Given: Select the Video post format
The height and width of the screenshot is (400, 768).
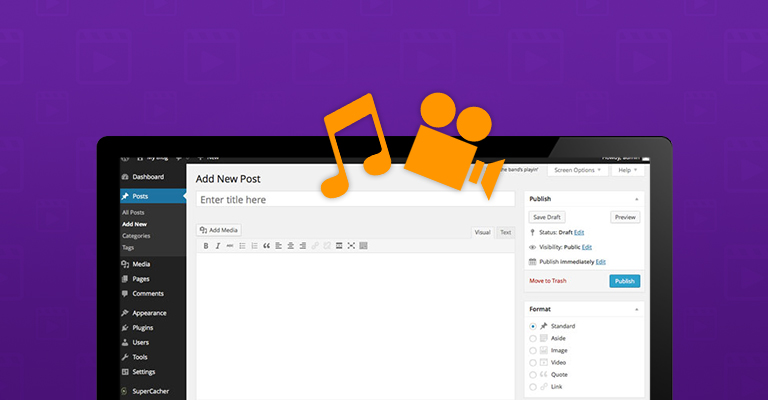Looking at the screenshot, I should click(533, 363).
